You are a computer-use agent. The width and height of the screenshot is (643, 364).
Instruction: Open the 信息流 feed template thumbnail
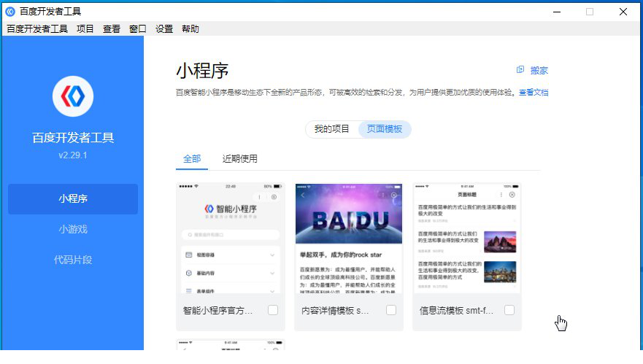466,238
